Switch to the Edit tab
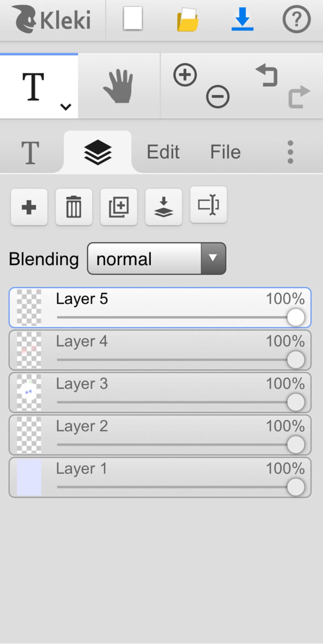323x644 pixels. point(163,152)
